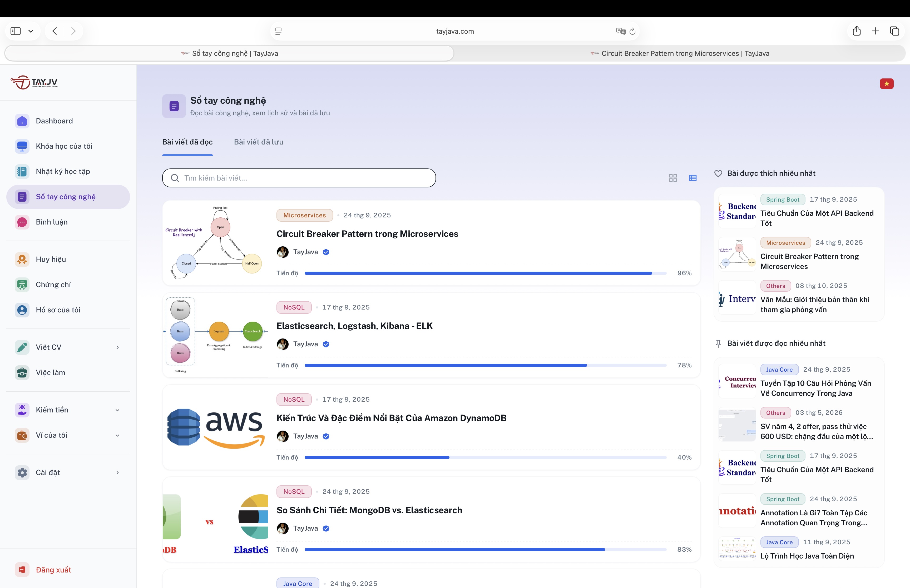
Task: Click the Vietnam flag language icon
Action: coord(887,84)
